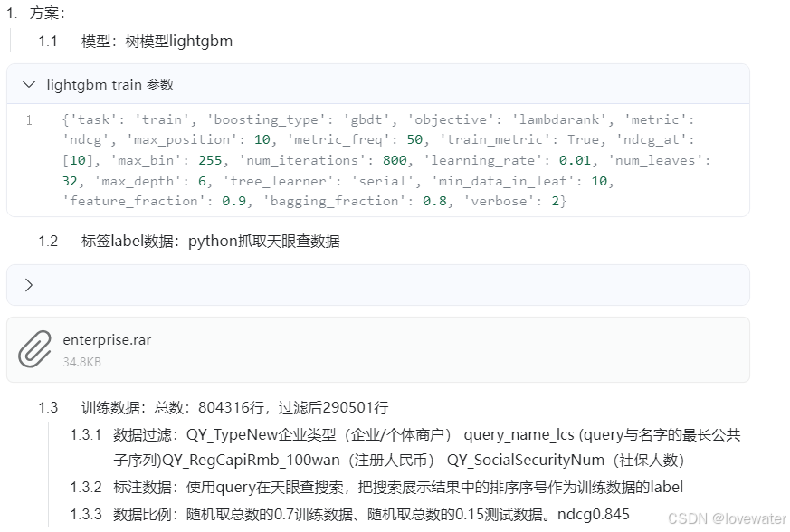This screenshot has width=790, height=532.
Task: Collapse the lightgbm train 参数 block chevron
Action: [x=29, y=84]
